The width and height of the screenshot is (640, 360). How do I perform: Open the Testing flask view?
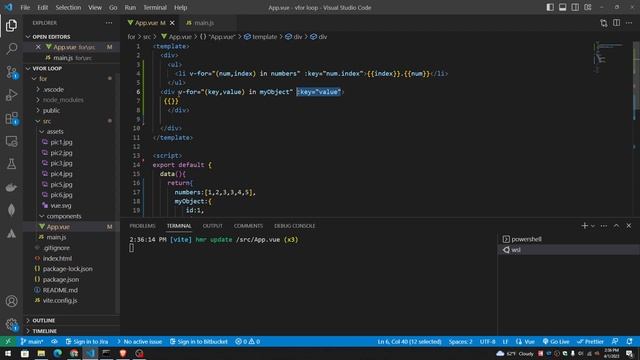(11, 164)
